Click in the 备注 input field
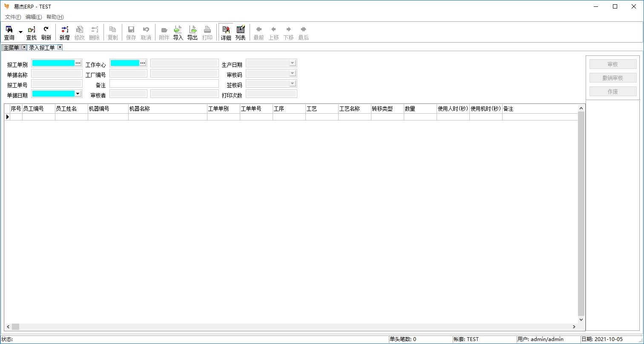Viewport: 644px width, 344px height. coord(164,83)
